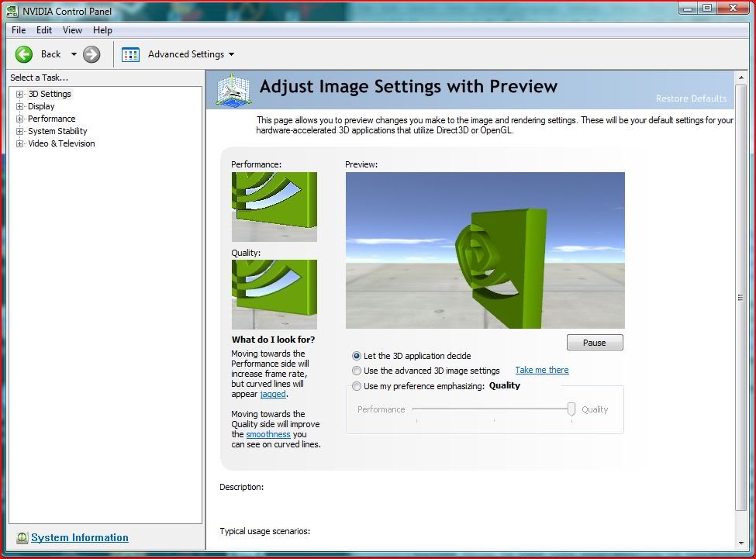Select the Display tree label
The height and width of the screenshot is (559, 756).
(41, 106)
